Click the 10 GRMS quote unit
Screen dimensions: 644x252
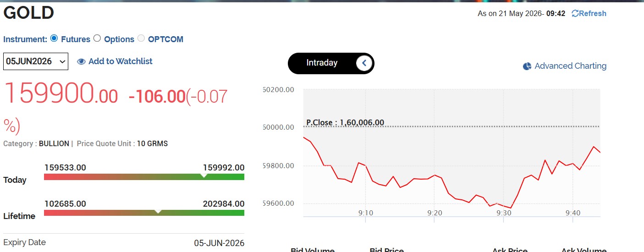pos(152,143)
